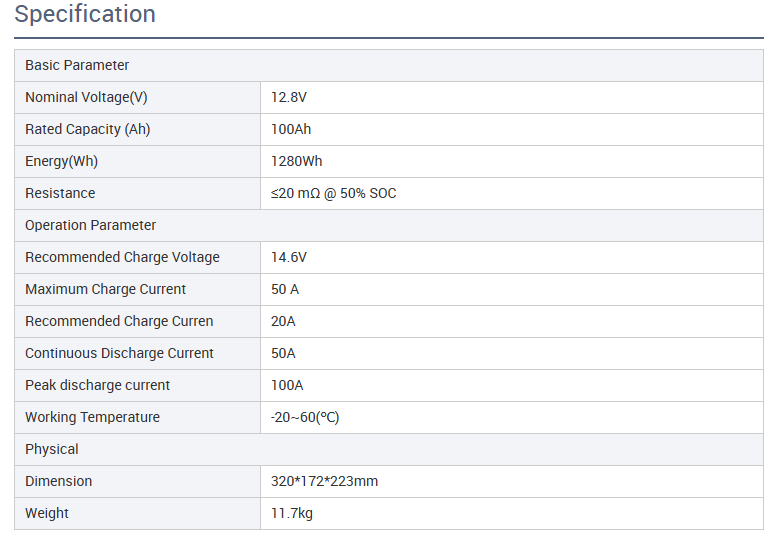
Task: Click the Nominal Voltage(V) label cell
Action: 86,97
